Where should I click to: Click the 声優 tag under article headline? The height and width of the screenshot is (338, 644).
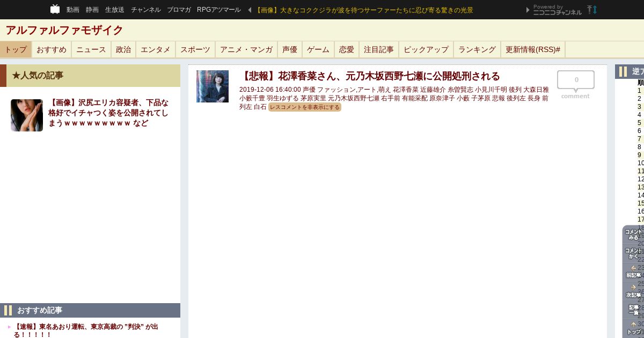coord(309,90)
